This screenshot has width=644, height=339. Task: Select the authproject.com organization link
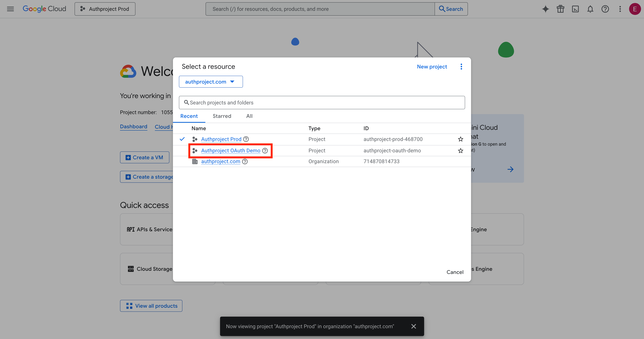[x=220, y=161]
